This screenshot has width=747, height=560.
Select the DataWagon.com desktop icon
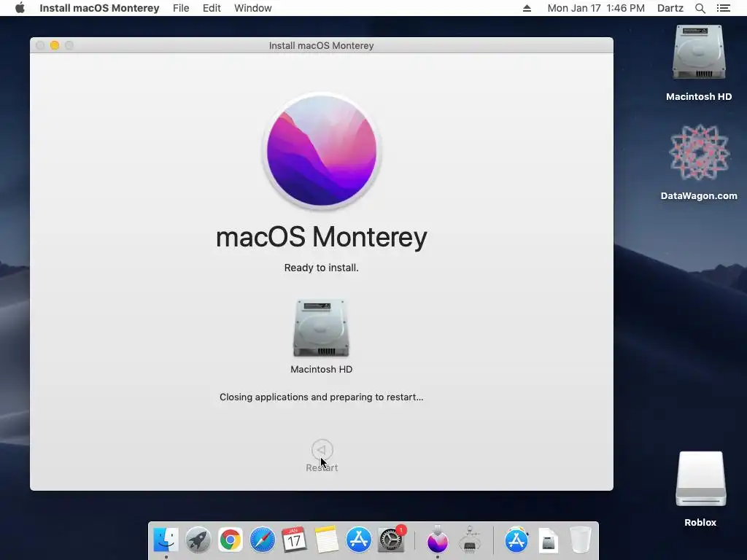click(x=699, y=152)
